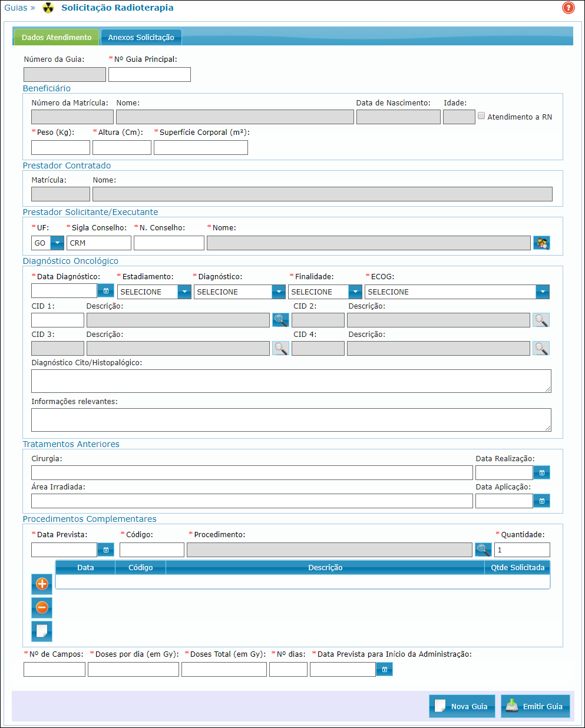This screenshot has height=728, width=585.
Task: Select the Dados Atendimento tab
Action: click(x=57, y=37)
